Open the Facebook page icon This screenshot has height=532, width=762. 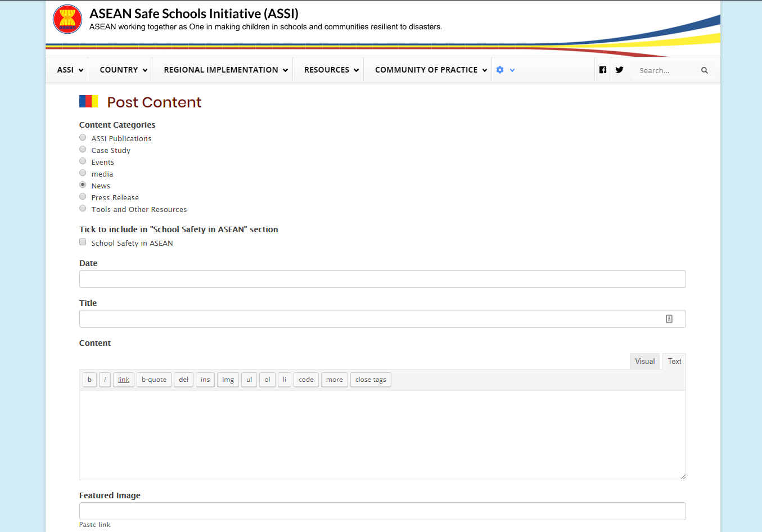point(603,70)
